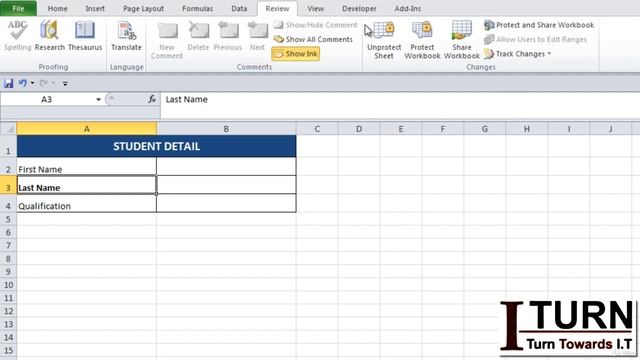The image size is (640, 360).
Task: Select column G header
Action: (x=484, y=129)
